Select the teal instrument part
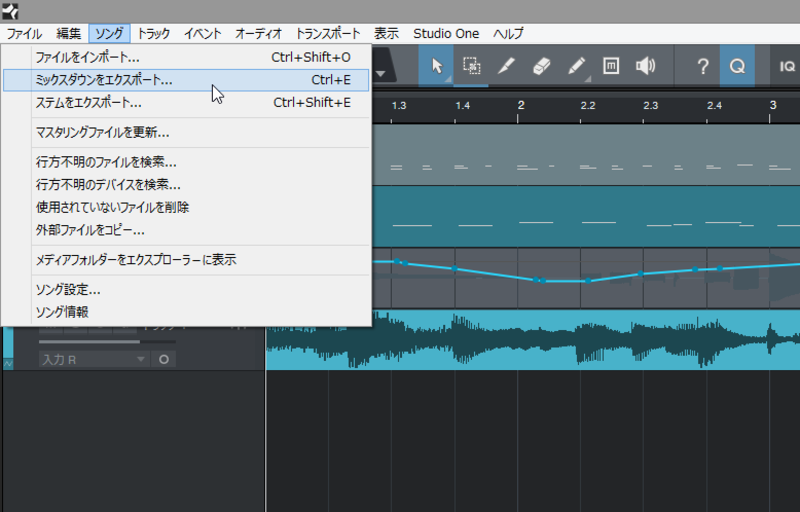 pyautogui.click(x=586, y=217)
